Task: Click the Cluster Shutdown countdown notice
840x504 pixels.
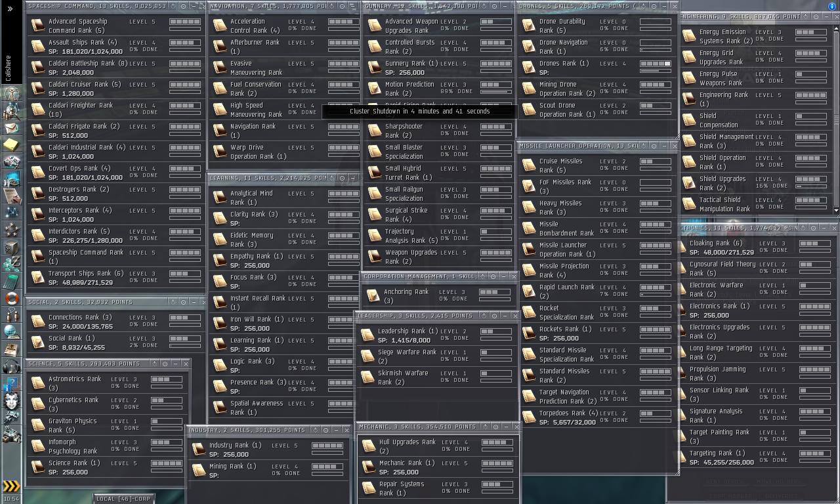Action: pyautogui.click(x=419, y=111)
